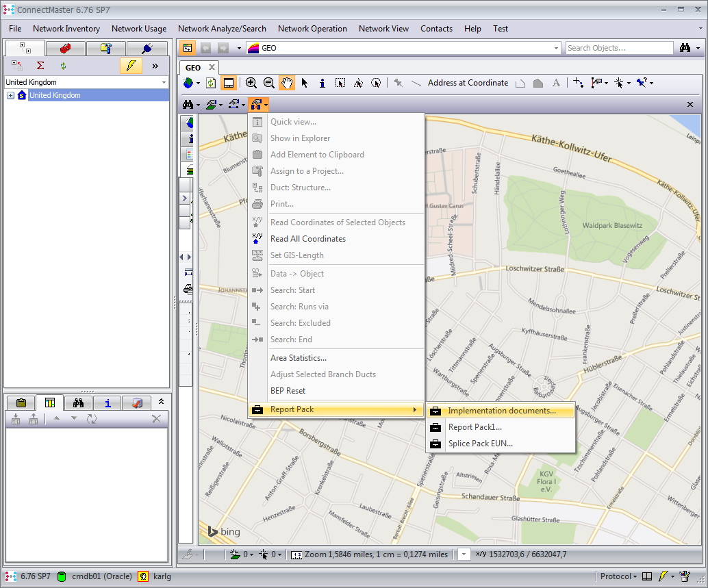This screenshot has width=708, height=588.
Task: Select Implementation documents... submenu entry
Action: (501, 411)
